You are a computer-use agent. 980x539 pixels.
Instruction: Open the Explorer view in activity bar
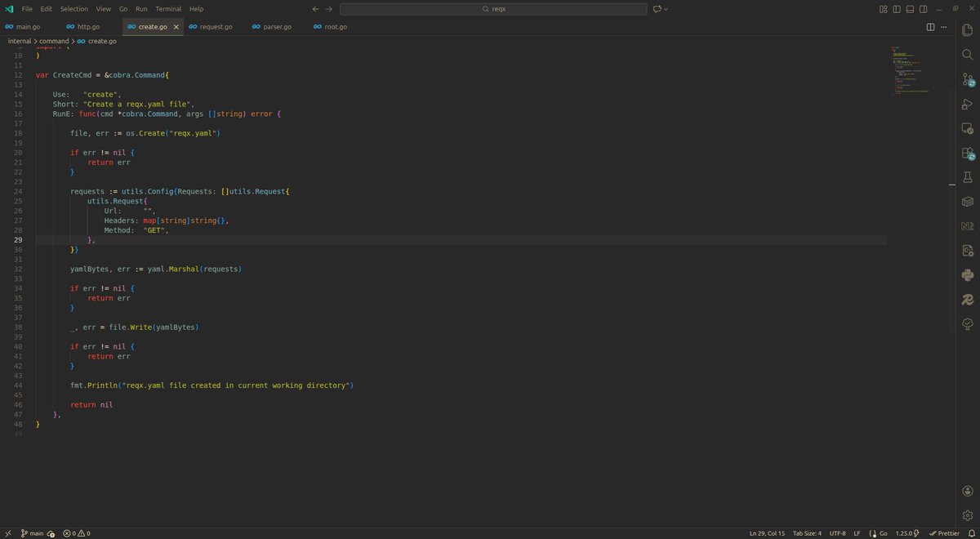pos(968,30)
